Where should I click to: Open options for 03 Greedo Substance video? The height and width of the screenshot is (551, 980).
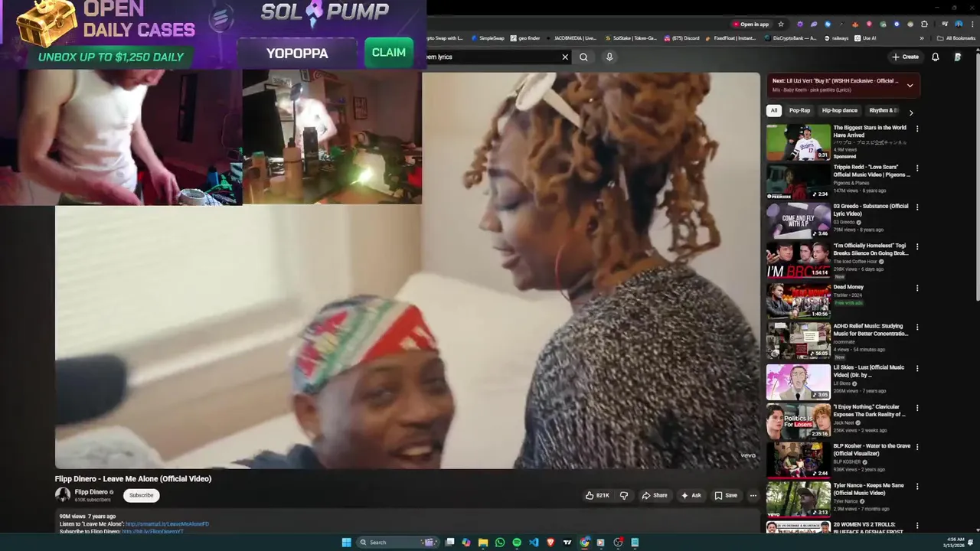(917, 207)
